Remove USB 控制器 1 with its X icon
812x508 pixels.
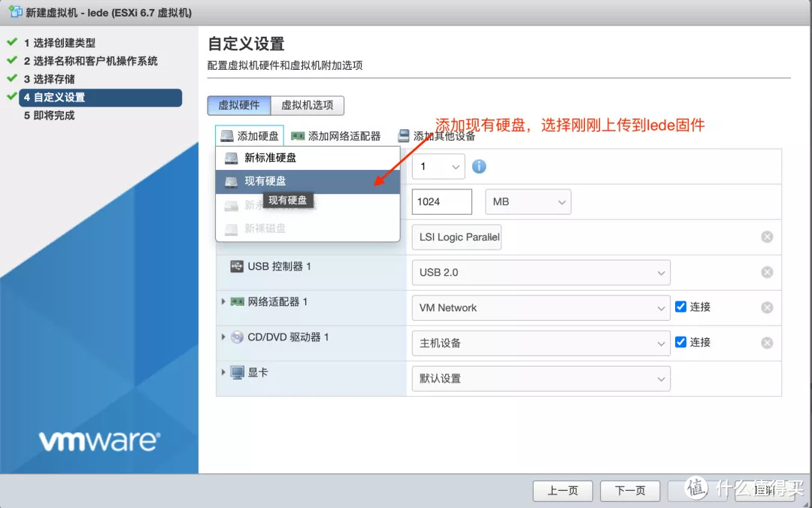point(767,272)
